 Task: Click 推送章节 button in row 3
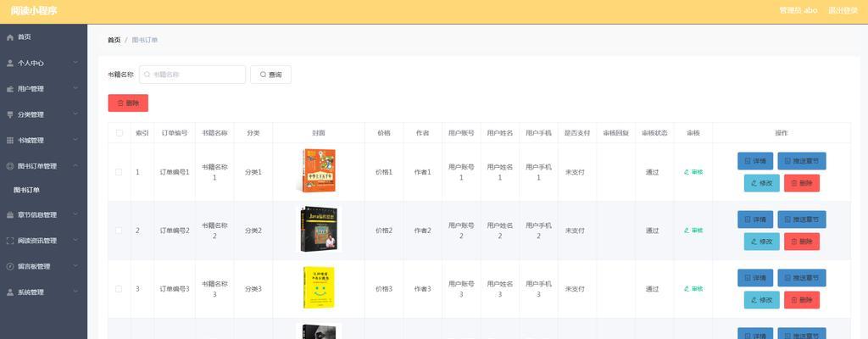pos(802,277)
